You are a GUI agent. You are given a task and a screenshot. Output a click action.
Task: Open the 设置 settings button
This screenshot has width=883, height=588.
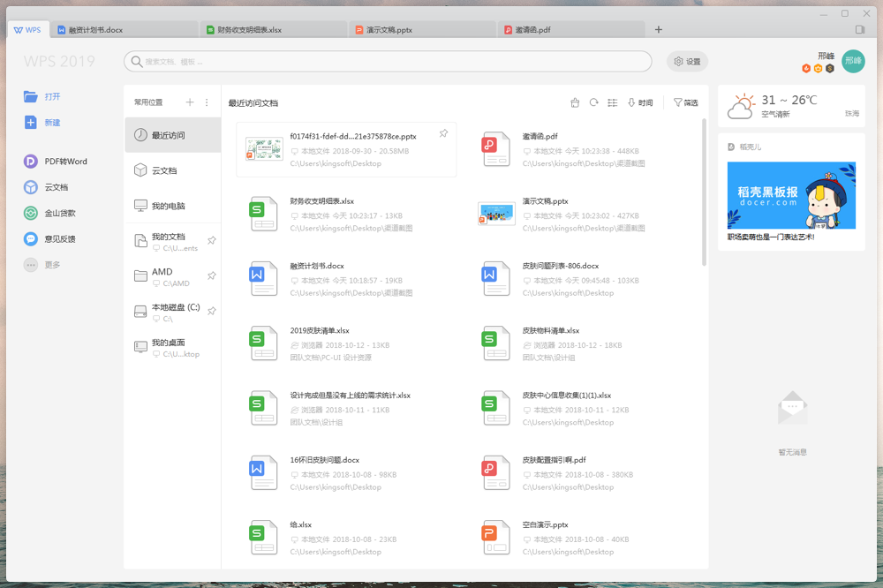click(x=687, y=62)
